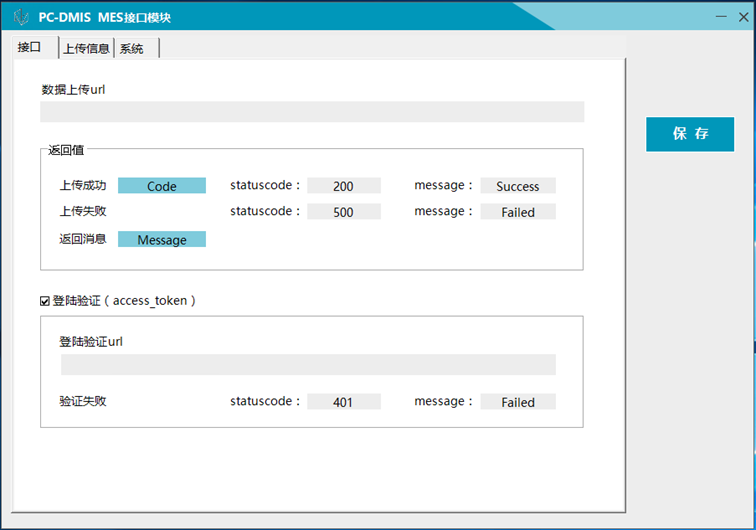Click the 返回值 group heading
The image size is (756, 530).
pos(66,150)
